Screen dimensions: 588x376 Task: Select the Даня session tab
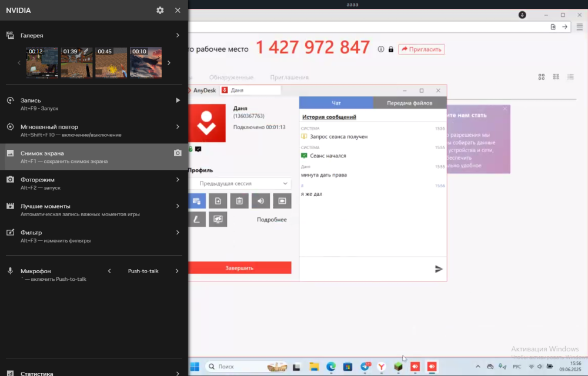click(x=250, y=90)
